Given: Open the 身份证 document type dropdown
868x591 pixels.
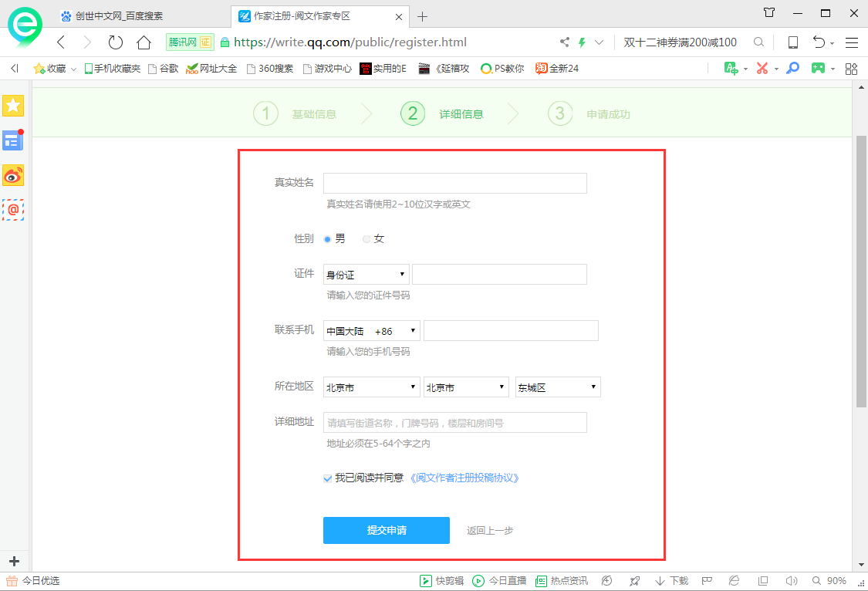Looking at the screenshot, I should 365,274.
